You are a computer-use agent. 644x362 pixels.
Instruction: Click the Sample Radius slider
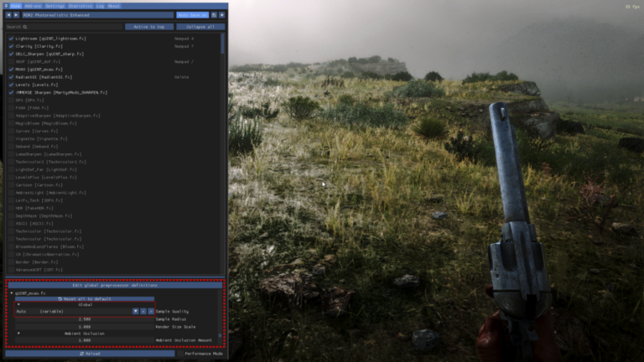coord(85,319)
